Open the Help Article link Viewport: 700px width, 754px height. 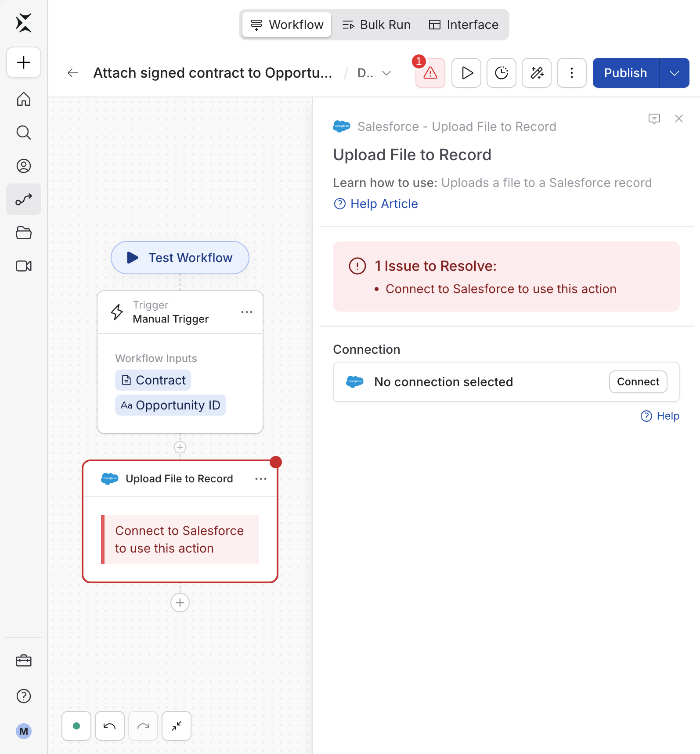[376, 204]
